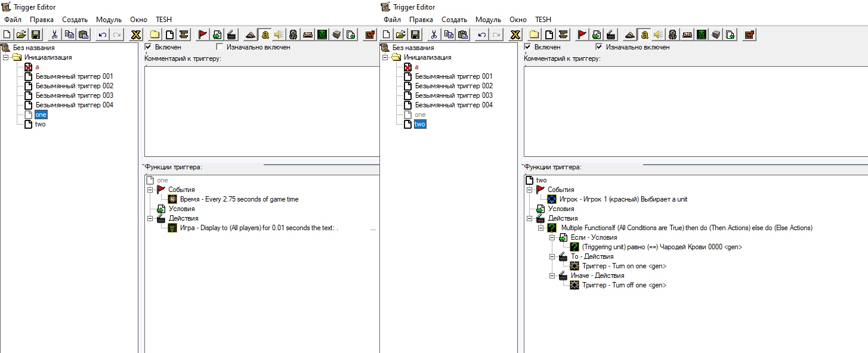Click red flag New event icon, right window
868x353 pixels.
(x=582, y=35)
